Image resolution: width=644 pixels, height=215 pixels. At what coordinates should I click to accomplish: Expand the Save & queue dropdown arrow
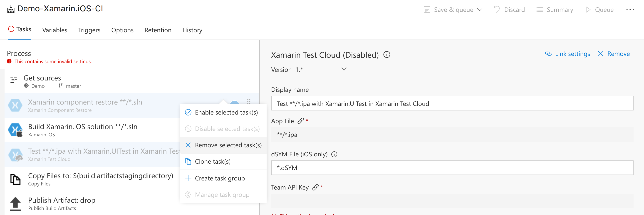click(480, 10)
